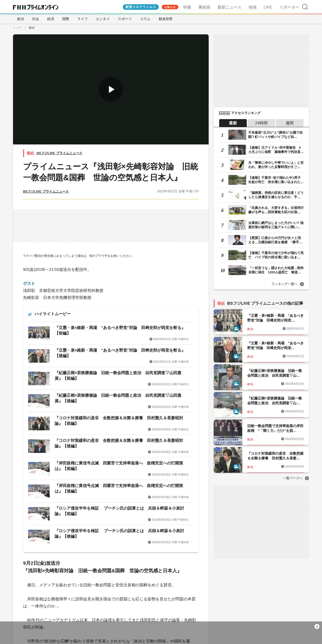
Task: Open BSフジLIVE プライムニュース author link below headline
Action: (46, 192)
